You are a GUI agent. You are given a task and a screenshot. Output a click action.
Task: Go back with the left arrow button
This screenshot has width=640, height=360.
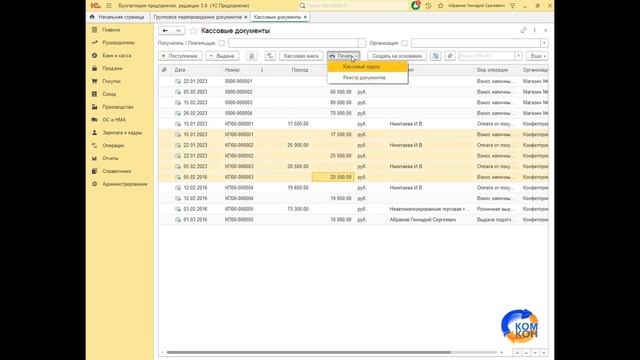click(165, 31)
